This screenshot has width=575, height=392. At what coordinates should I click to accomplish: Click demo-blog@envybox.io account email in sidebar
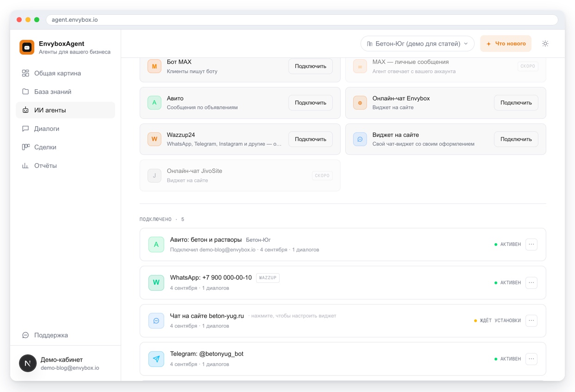tap(70, 368)
